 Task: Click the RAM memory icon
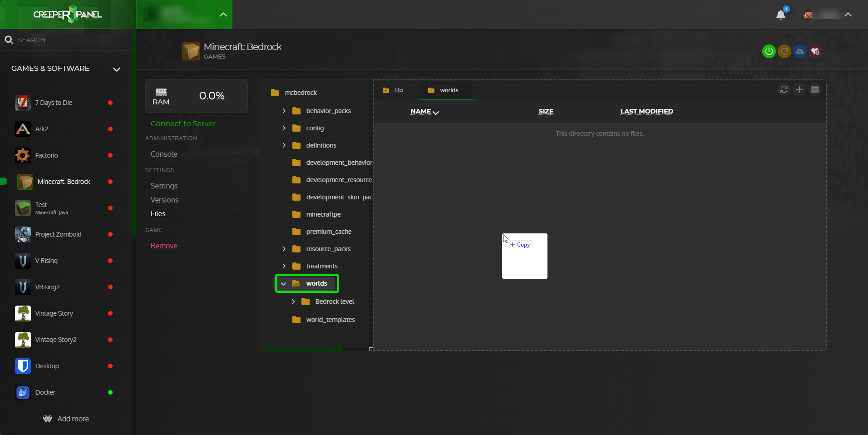161,92
